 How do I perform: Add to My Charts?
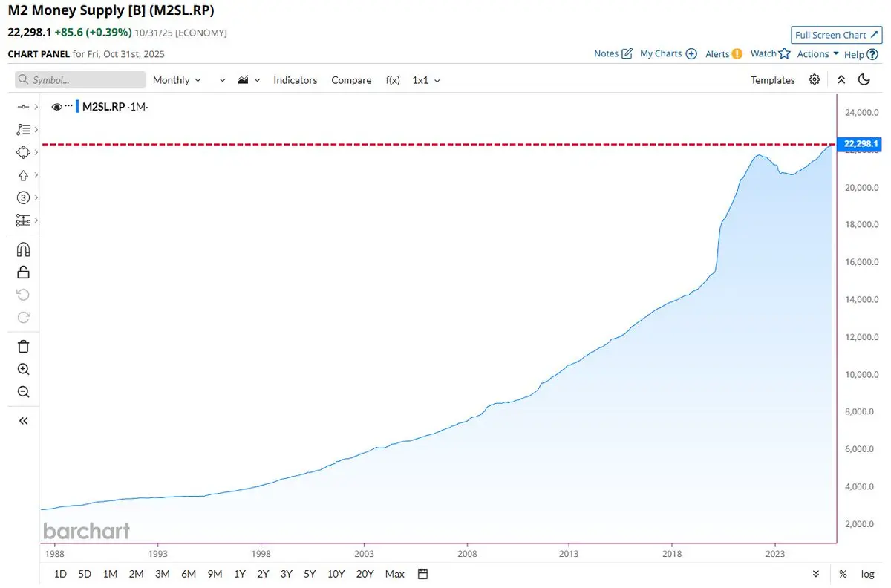coord(668,53)
